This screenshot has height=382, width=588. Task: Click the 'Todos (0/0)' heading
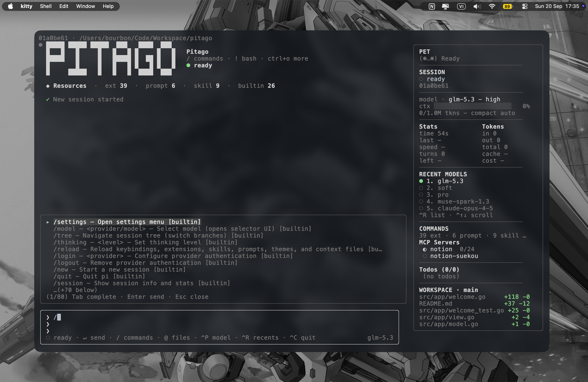tap(439, 270)
